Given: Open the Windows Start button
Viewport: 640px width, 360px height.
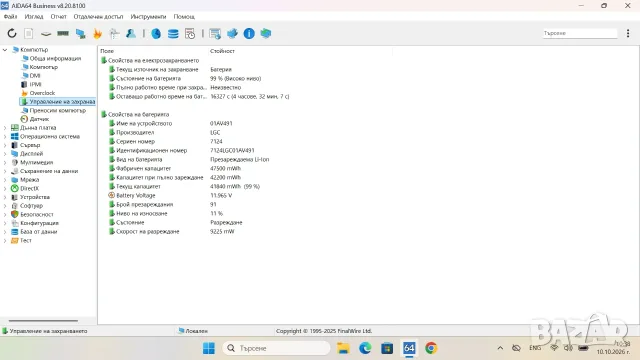Looking at the screenshot, I should click(x=209, y=348).
